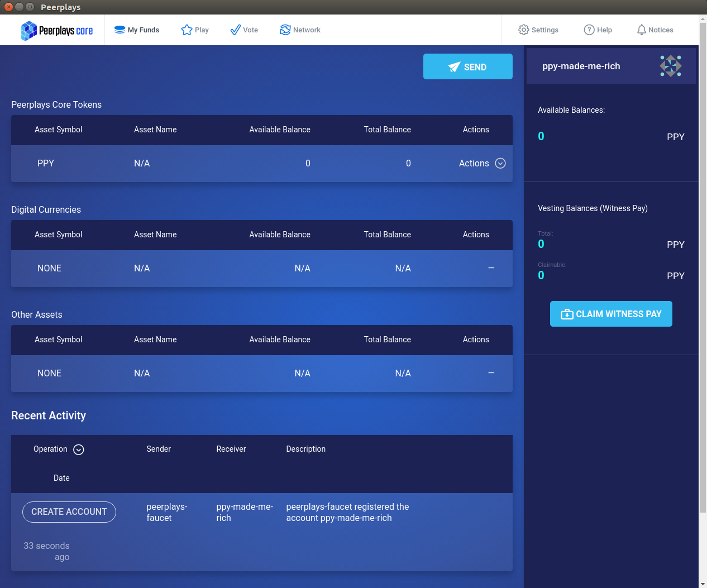Click the paper plane icon on SEND
707x588 pixels.
[455, 67]
